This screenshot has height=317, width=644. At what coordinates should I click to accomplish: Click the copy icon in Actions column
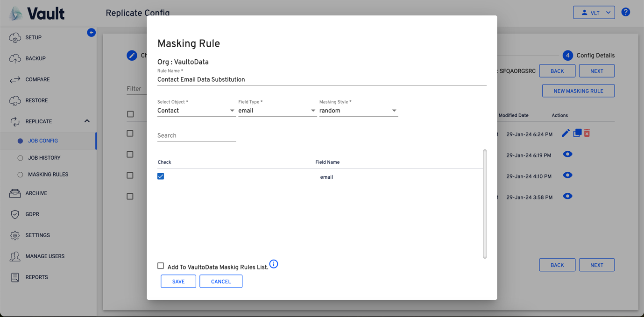(577, 134)
